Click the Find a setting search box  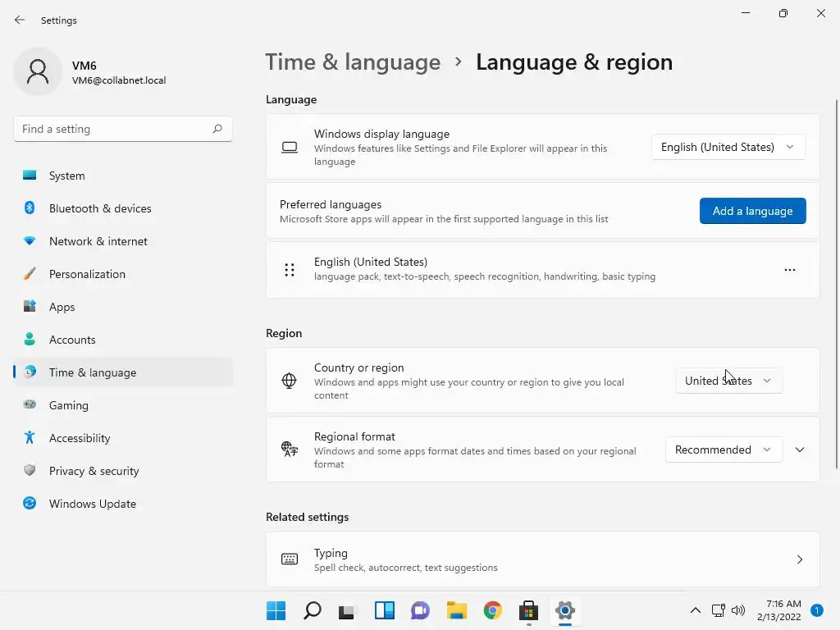[x=123, y=129]
